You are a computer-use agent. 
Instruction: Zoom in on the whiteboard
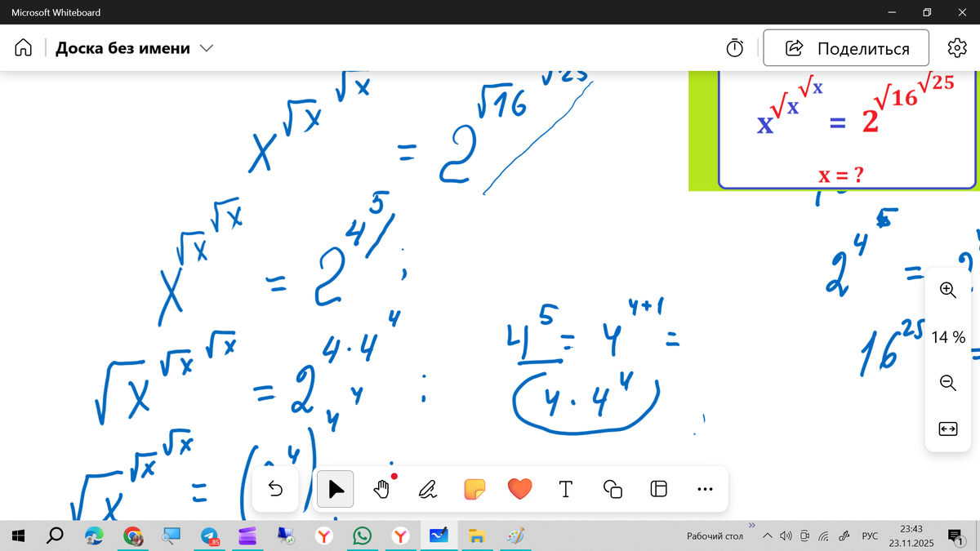tap(947, 289)
